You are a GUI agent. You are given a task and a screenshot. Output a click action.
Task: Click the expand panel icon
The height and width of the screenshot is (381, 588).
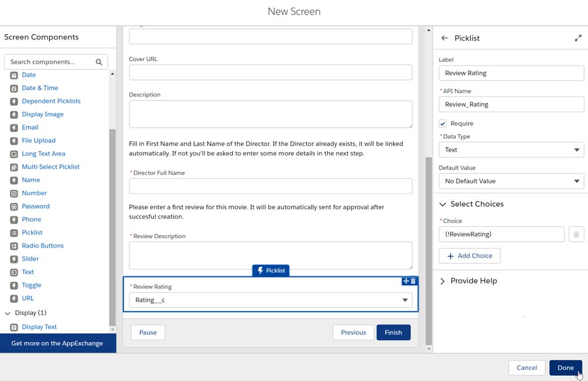(x=578, y=38)
